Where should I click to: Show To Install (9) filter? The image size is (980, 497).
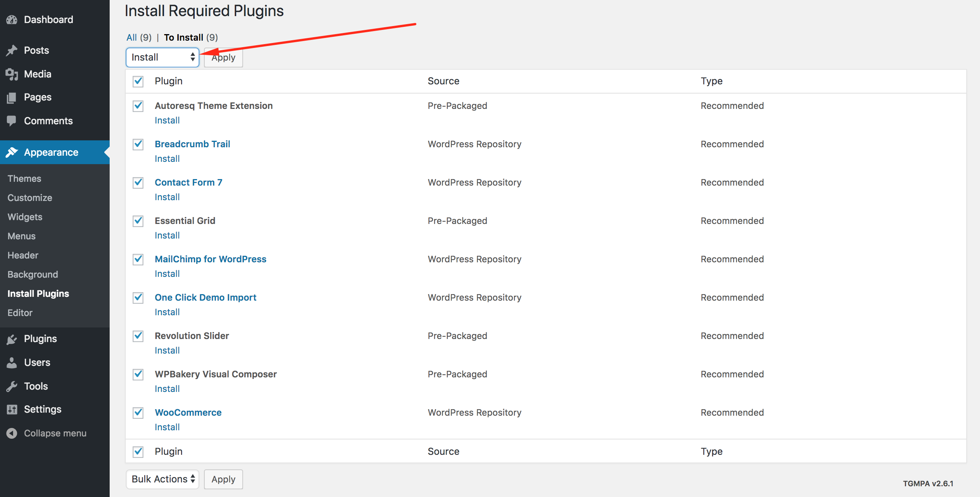191,38
